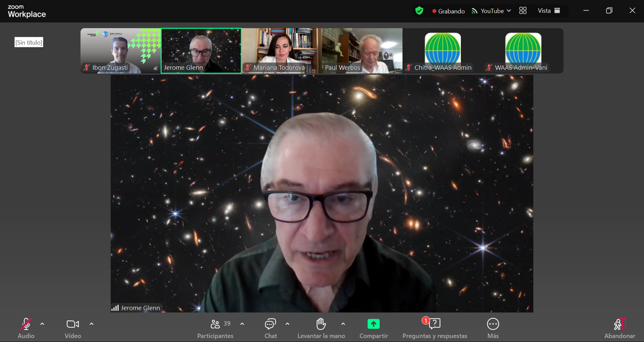Select the Mariana Todorova video thumbnail
Viewport: 644px width, 342px height.
pyautogui.click(x=282, y=50)
